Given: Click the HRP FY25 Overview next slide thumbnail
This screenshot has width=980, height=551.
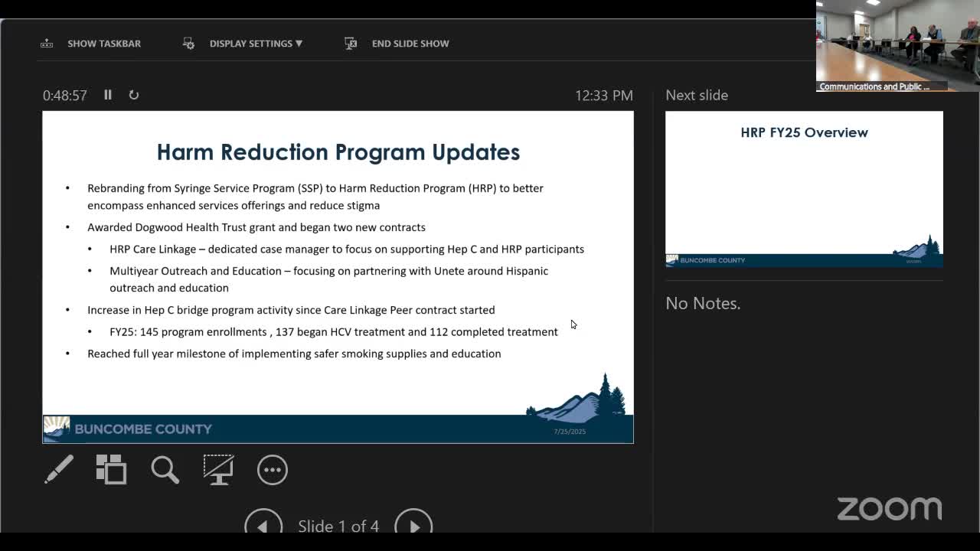Looking at the screenshot, I should click(804, 190).
